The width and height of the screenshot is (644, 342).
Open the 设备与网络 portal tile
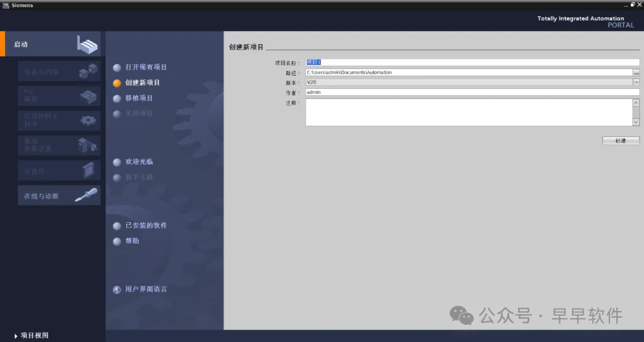point(59,71)
